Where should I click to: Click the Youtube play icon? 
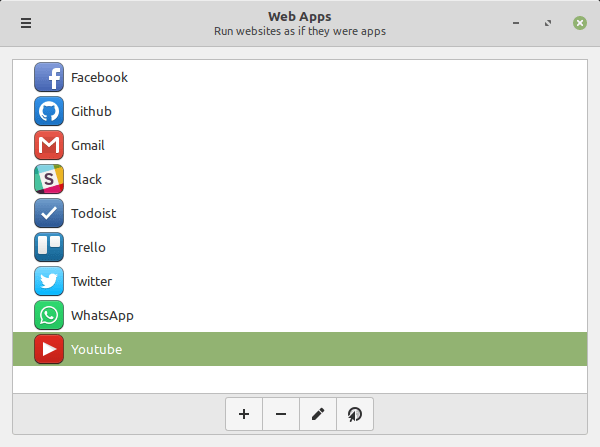click(49, 349)
